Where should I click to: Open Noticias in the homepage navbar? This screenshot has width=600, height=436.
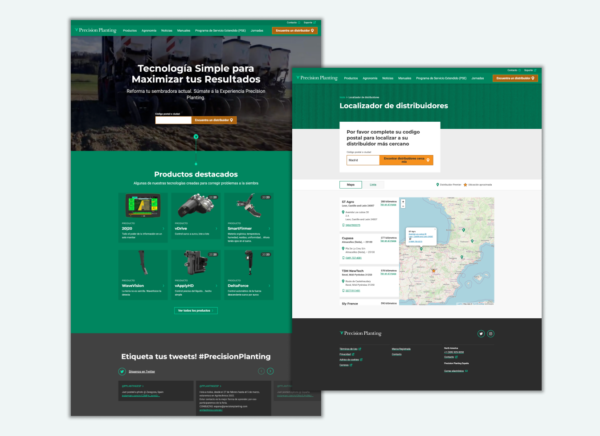[x=166, y=31]
